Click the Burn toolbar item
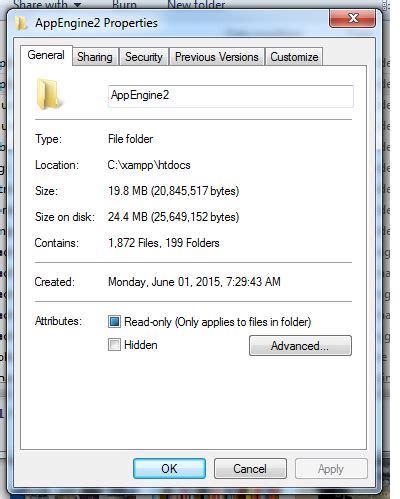 click(124, 5)
